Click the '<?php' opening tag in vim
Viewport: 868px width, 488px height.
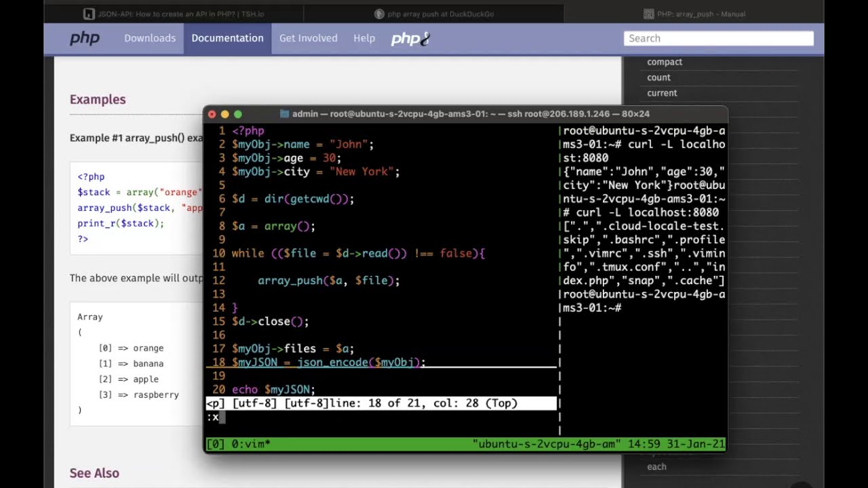pyautogui.click(x=248, y=131)
